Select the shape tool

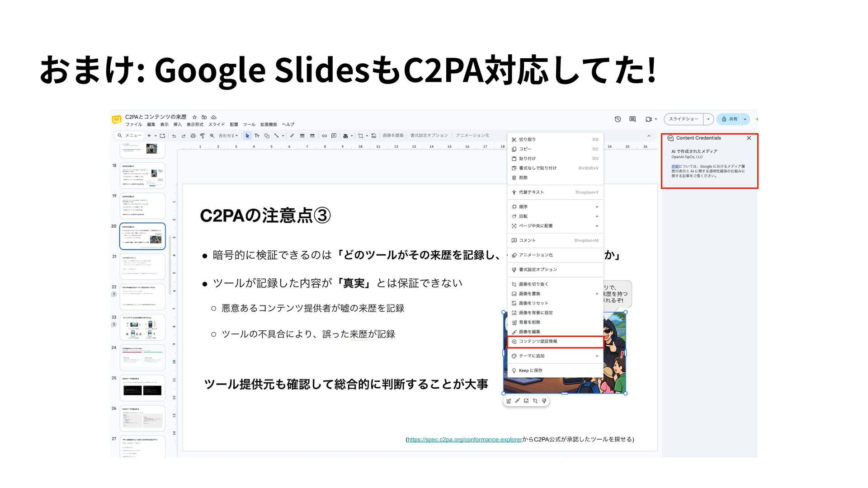(x=267, y=136)
